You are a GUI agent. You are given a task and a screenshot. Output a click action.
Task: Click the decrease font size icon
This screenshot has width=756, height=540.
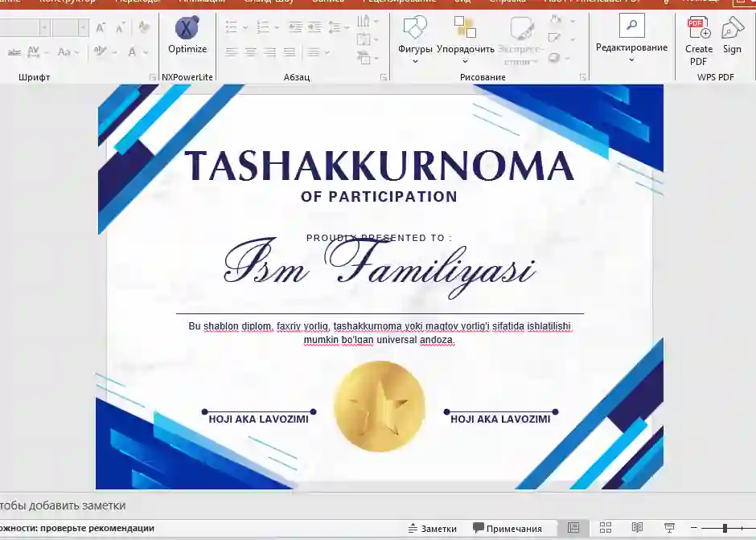coord(120,27)
